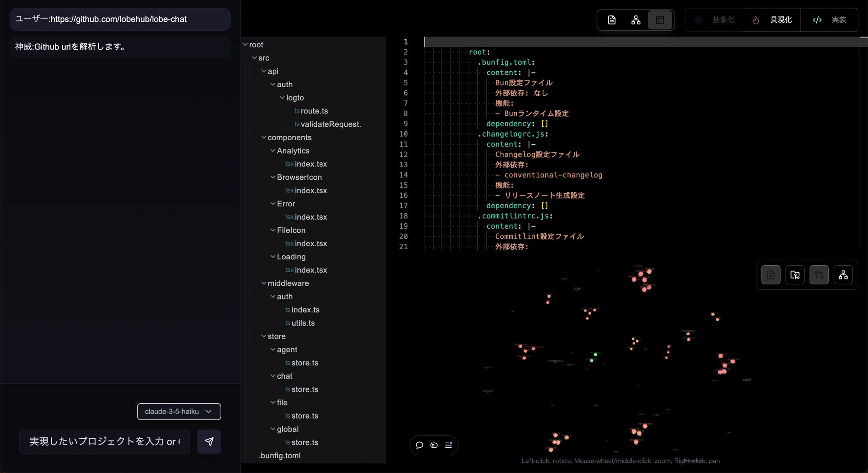Open the chat bubble icon in bottom pill
The height and width of the screenshot is (473, 868).
click(x=419, y=445)
